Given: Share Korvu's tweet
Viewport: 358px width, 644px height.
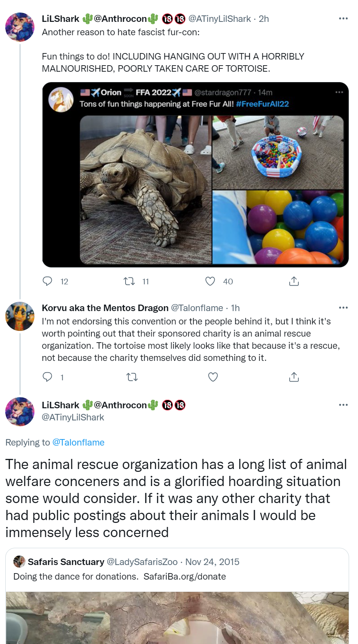Looking at the screenshot, I should (x=294, y=377).
